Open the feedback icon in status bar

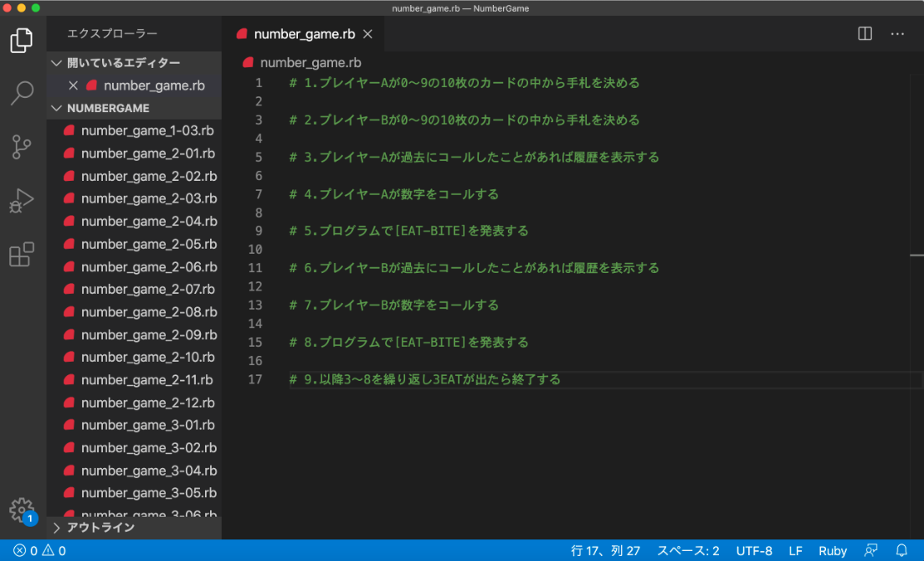click(870, 550)
